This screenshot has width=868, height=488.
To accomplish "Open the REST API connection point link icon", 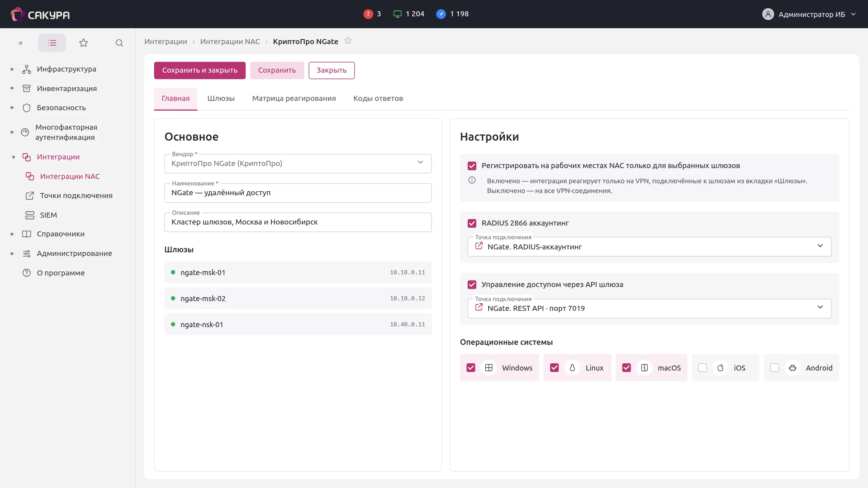I will pyautogui.click(x=479, y=307).
